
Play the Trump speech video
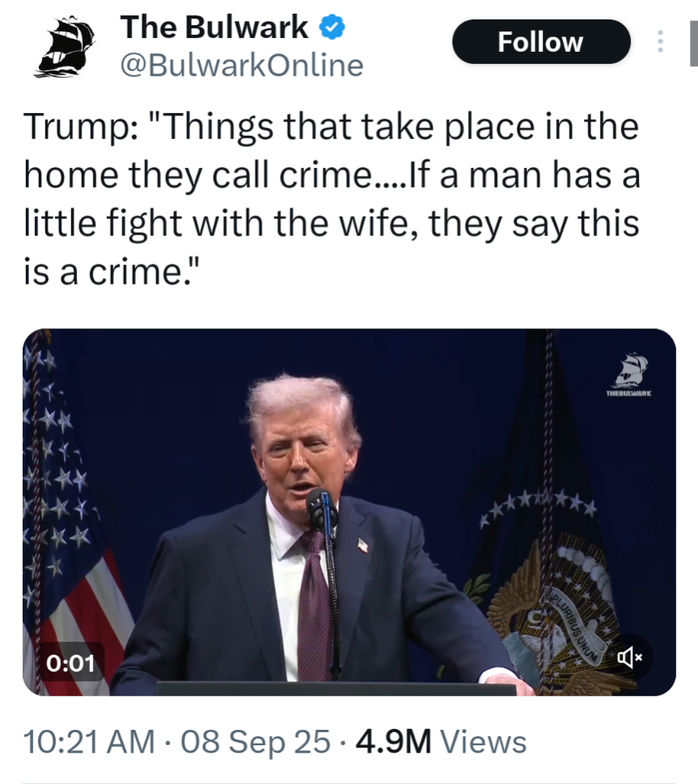[x=349, y=512]
